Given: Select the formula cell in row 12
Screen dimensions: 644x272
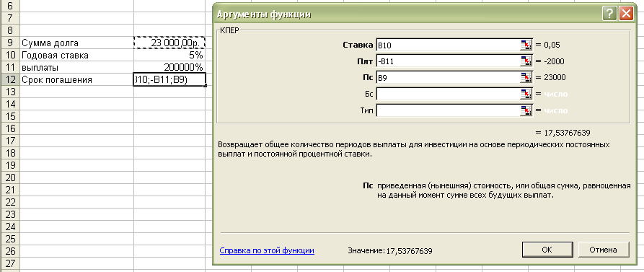Looking at the screenshot, I should pyautogui.click(x=169, y=79).
